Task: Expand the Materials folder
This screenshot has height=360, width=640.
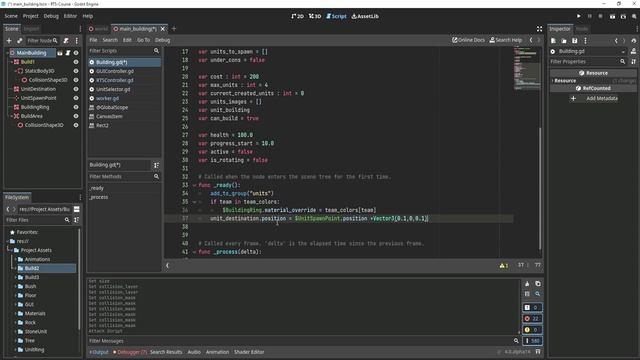Action: (16, 313)
